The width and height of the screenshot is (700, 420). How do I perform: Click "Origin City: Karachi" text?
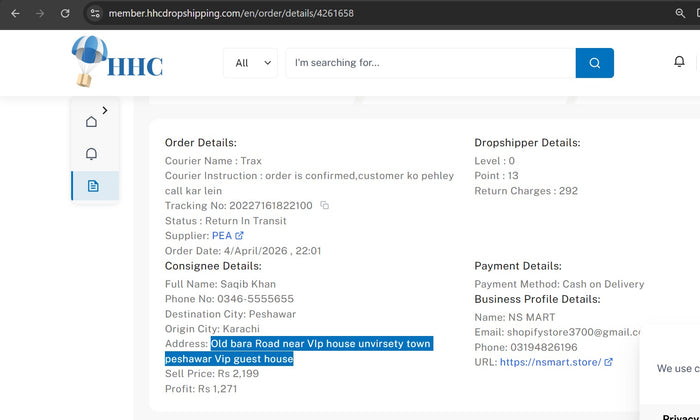[212, 329]
